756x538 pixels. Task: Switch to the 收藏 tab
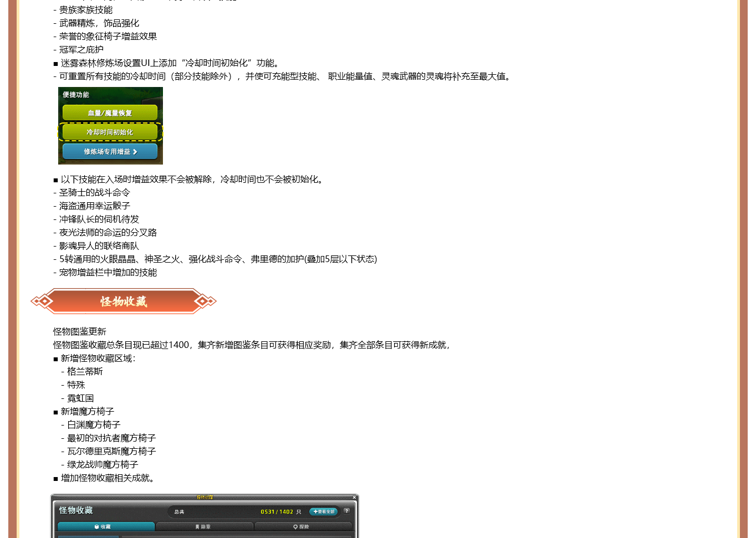[x=105, y=527]
